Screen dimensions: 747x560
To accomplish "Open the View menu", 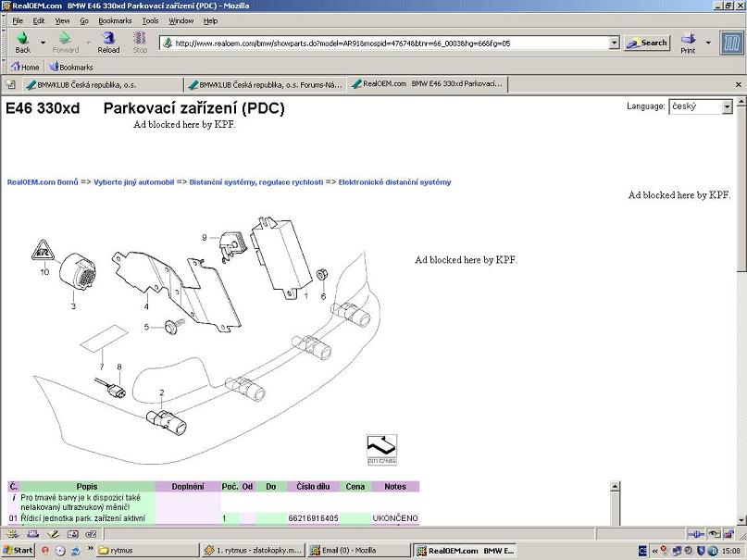I will coord(62,21).
